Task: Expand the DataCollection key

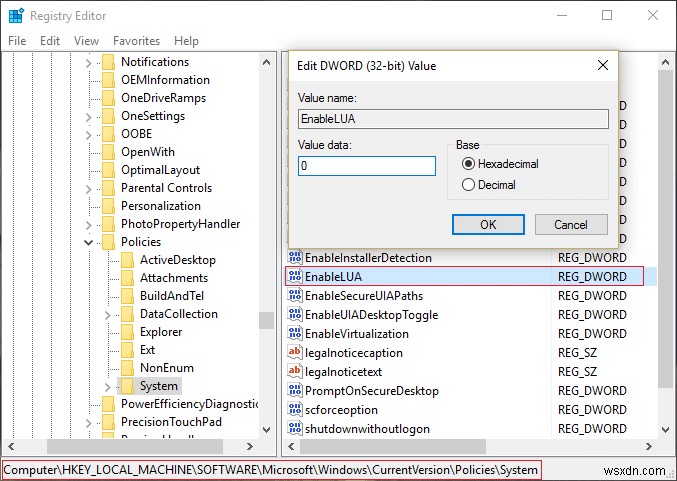Action: 108,315
